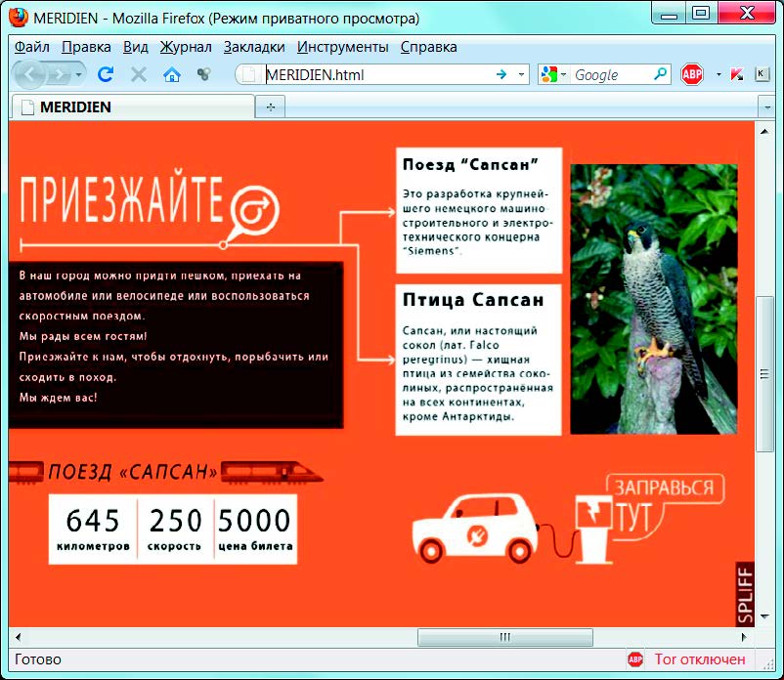Open the Google search engine selector
This screenshot has width=784, height=680.
click(x=553, y=75)
